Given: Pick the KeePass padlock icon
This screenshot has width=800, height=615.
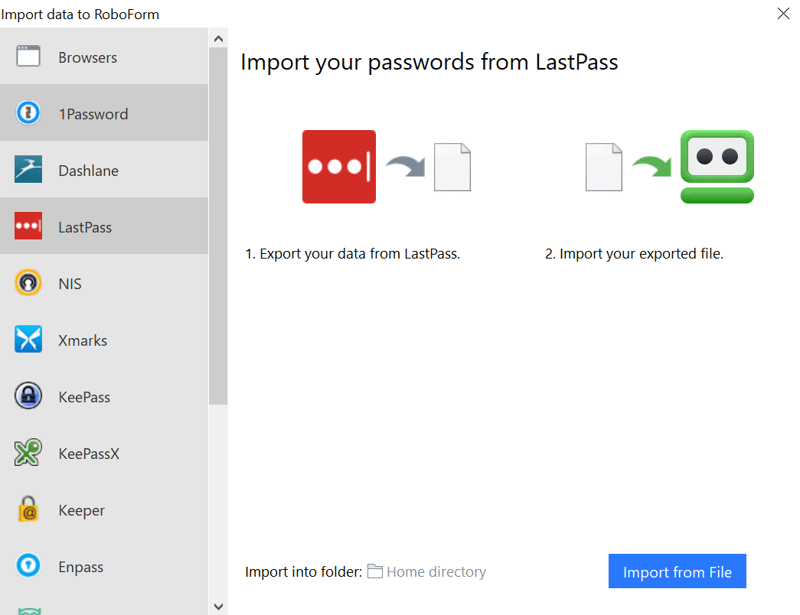Looking at the screenshot, I should click(28, 396).
